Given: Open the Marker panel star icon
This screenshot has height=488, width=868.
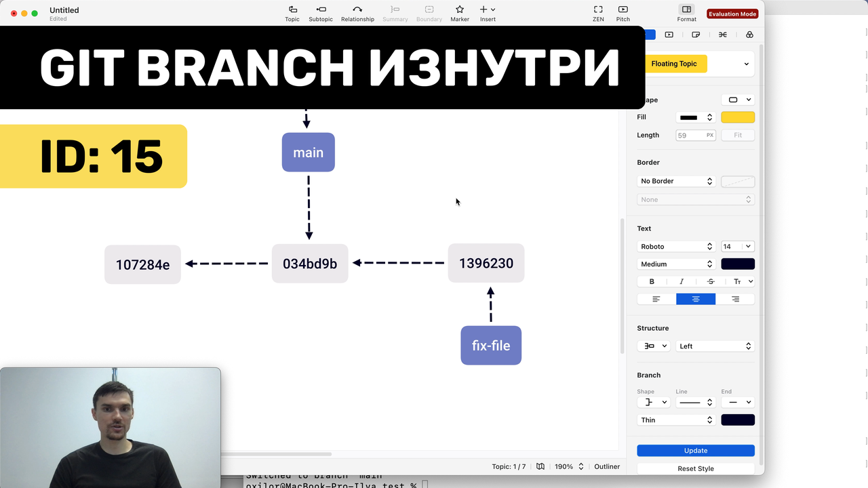Looking at the screenshot, I should point(460,14).
